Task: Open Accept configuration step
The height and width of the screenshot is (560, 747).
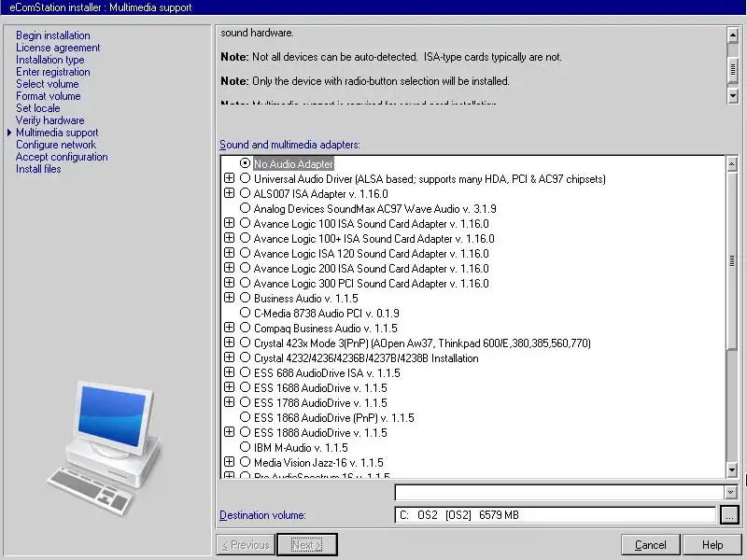Action: coord(62,157)
